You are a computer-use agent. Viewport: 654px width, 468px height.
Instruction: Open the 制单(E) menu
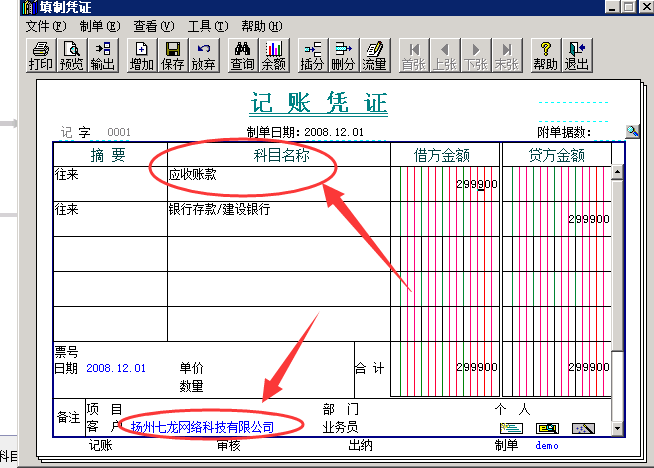click(x=100, y=26)
